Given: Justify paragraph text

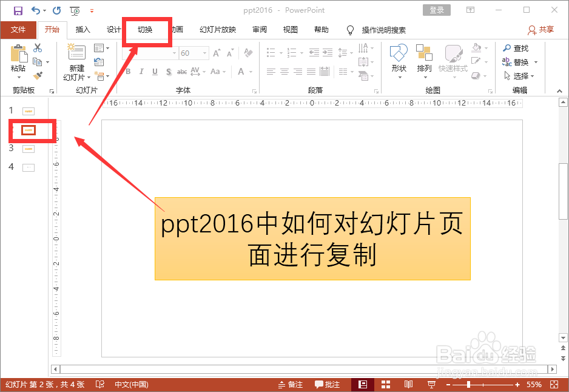Looking at the screenshot, I should point(311,72).
